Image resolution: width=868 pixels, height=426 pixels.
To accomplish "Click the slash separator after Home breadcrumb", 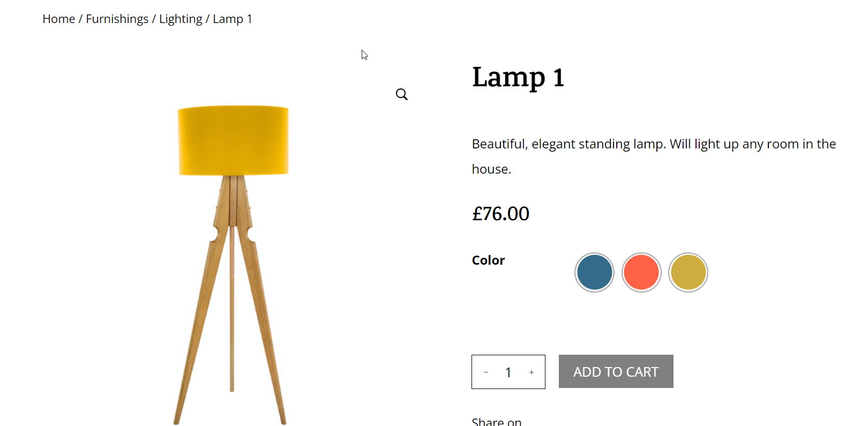I will pos(80,19).
